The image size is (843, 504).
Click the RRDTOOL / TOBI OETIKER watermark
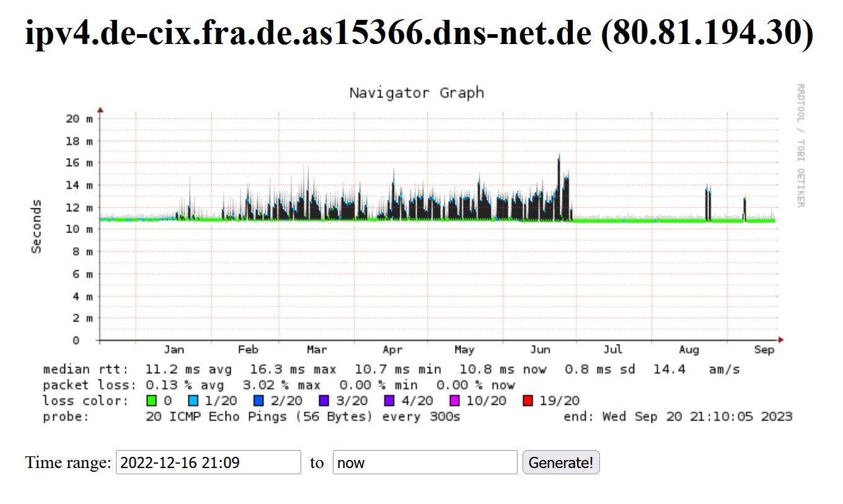801,146
